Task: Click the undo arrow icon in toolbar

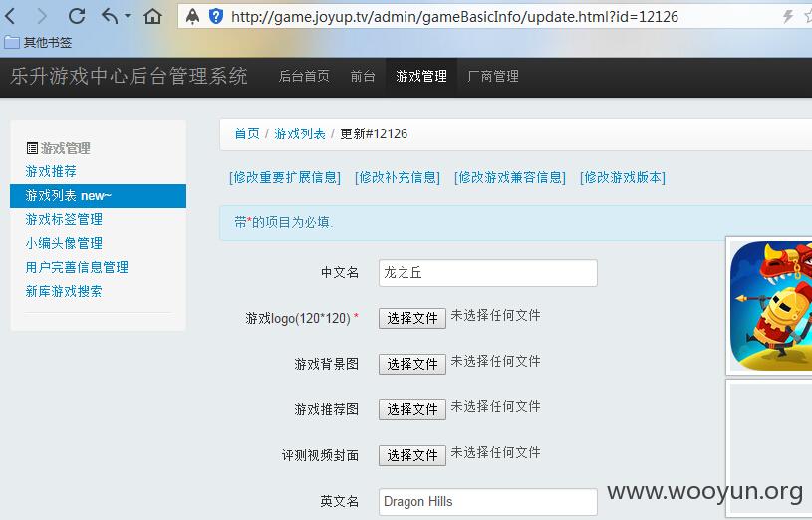Action: tap(110, 17)
